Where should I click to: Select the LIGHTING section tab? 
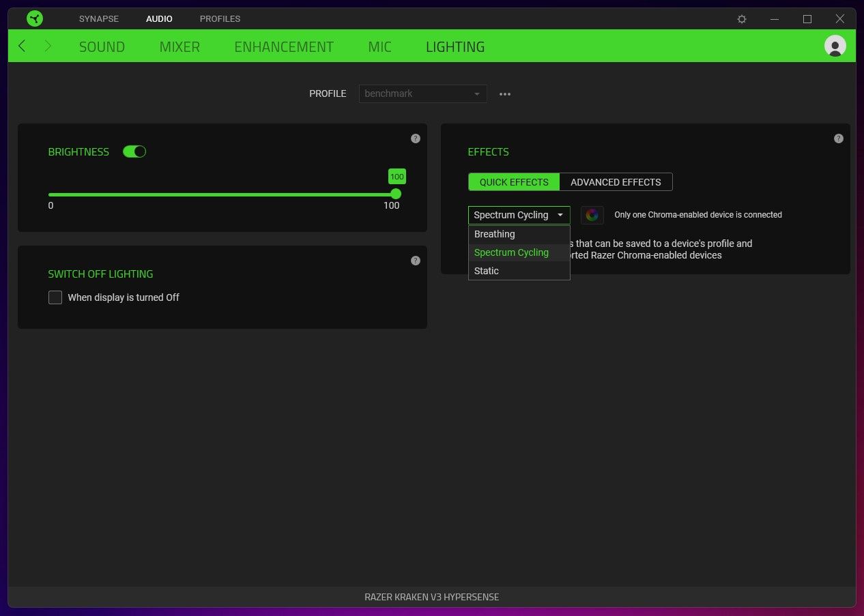pos(455,47)
